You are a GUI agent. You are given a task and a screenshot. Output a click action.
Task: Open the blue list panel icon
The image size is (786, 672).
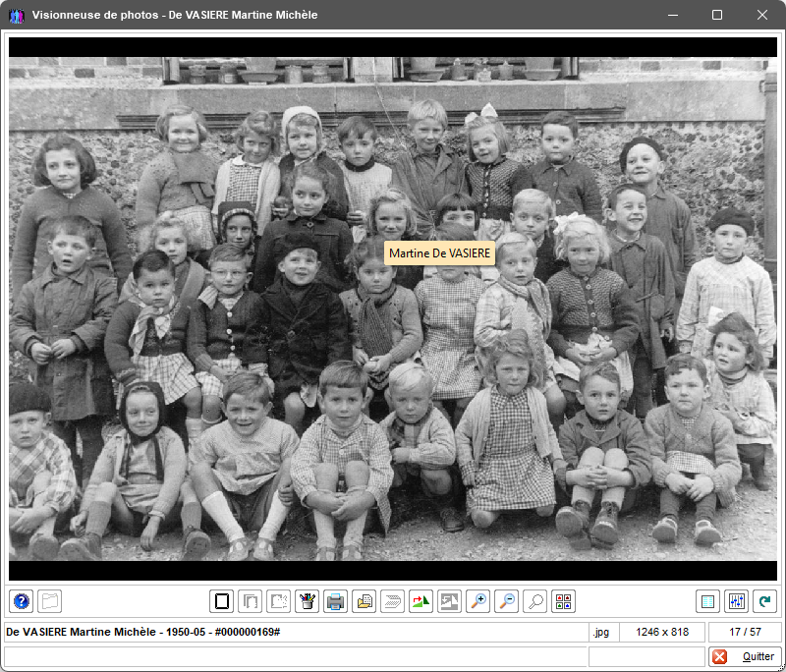point(707,601)
